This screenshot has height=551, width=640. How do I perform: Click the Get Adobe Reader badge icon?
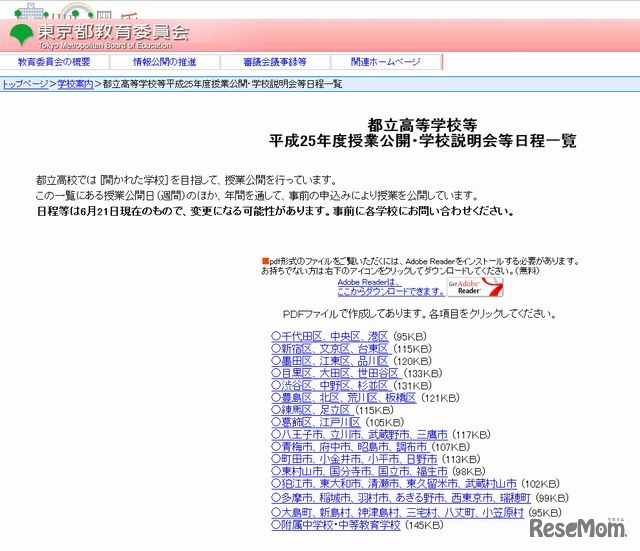[475, 287]
